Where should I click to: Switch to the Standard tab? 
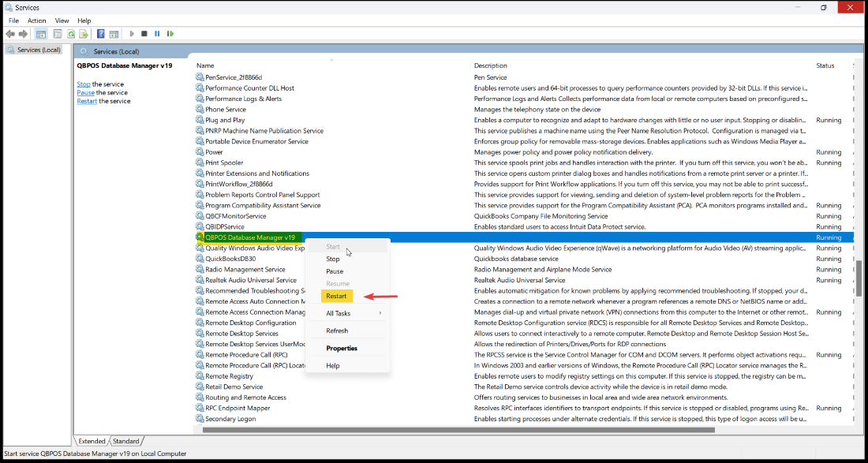point(126,442)
